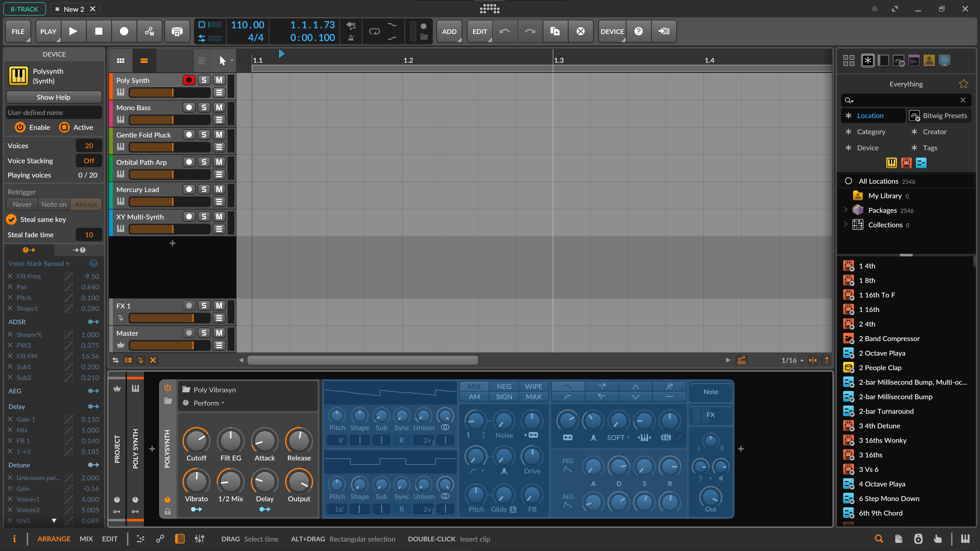This screenshot has height=551, width=980.
Task: Toggle the Steal same key checkbox
Action: [x=11, y=219]
